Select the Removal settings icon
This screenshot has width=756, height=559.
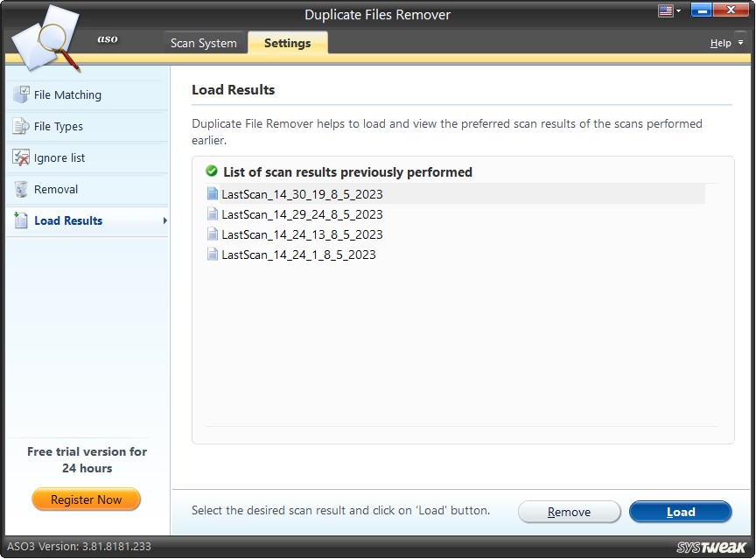click(x=20, y=190)
